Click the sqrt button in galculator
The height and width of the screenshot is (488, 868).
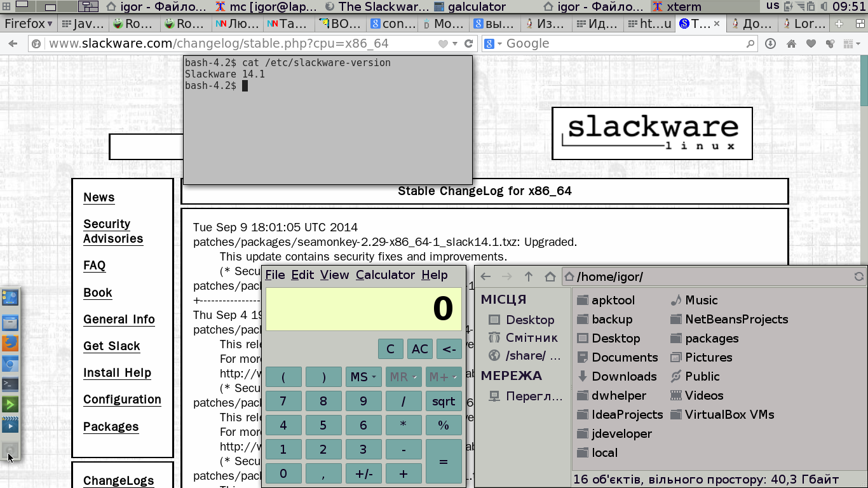pos(444,401)
